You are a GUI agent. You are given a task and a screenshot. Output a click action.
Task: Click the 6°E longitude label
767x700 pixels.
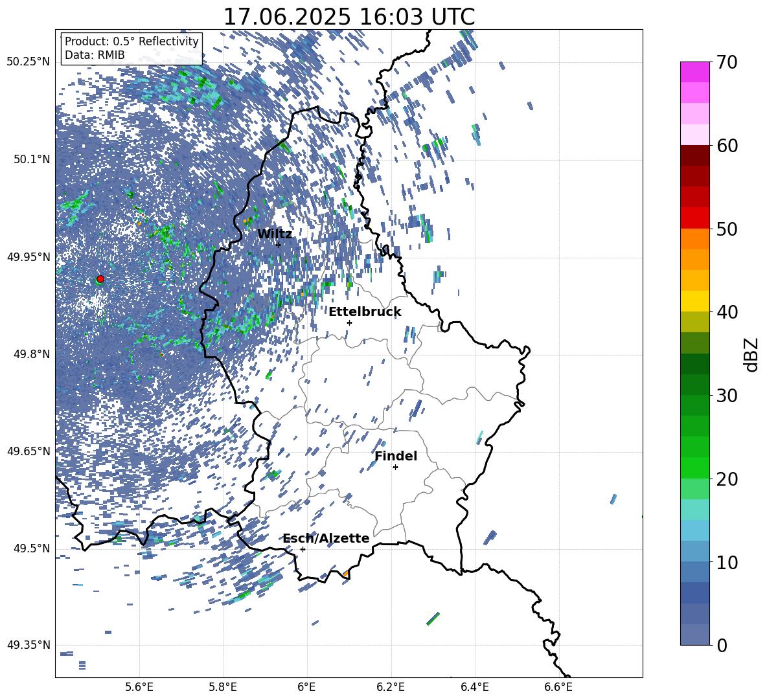point(306,687)
